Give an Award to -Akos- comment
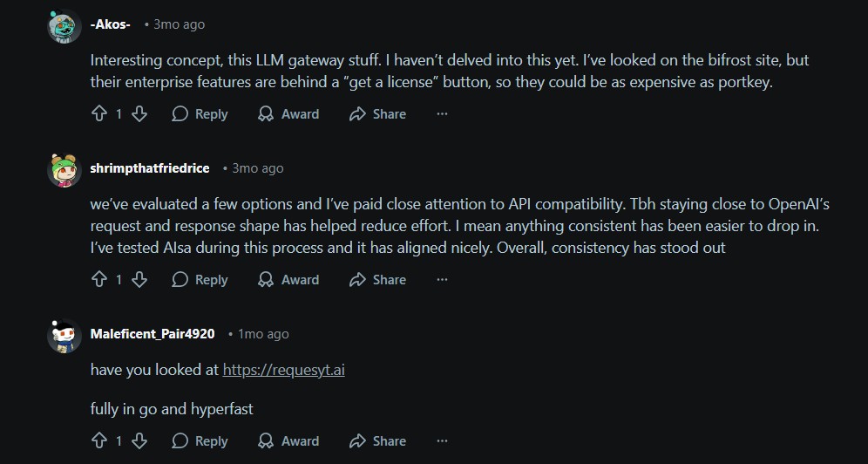 pyautogui.click(x=288, y=114)
